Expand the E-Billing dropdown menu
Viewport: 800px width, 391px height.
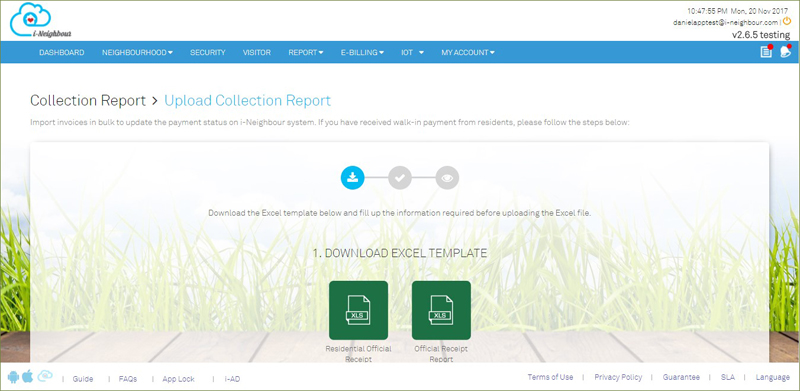(x=362, y=53)
